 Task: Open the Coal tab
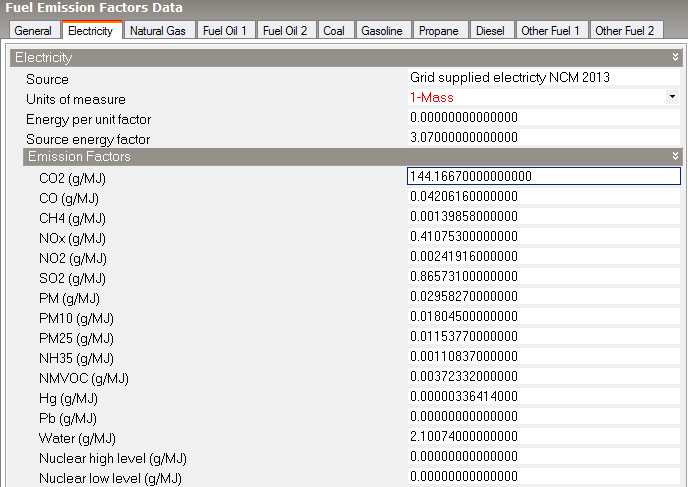tap(334, 31)
